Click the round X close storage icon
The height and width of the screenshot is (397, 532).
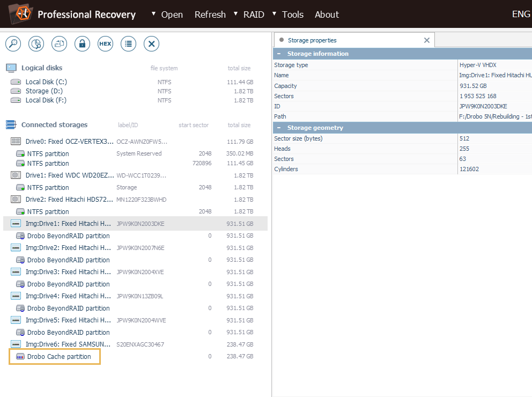tap(151, 44)
